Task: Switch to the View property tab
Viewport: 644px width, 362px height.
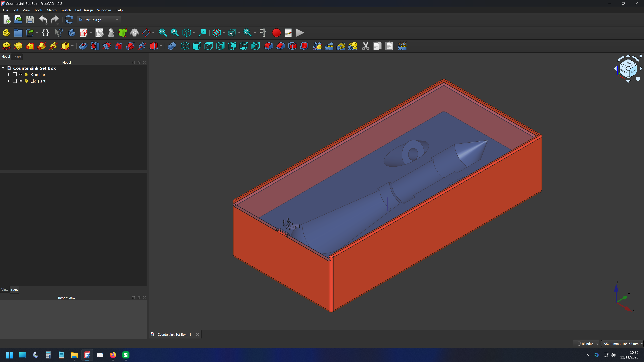Action: pos(5,290)
